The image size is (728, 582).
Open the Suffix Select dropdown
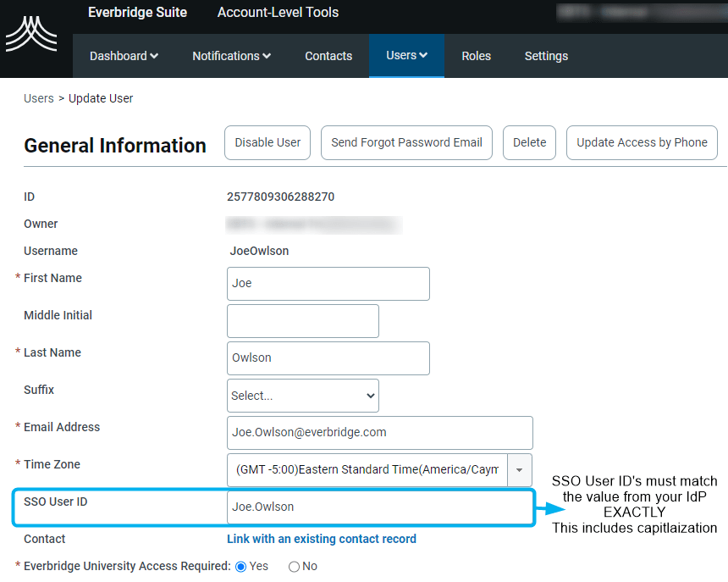point(302,396)
